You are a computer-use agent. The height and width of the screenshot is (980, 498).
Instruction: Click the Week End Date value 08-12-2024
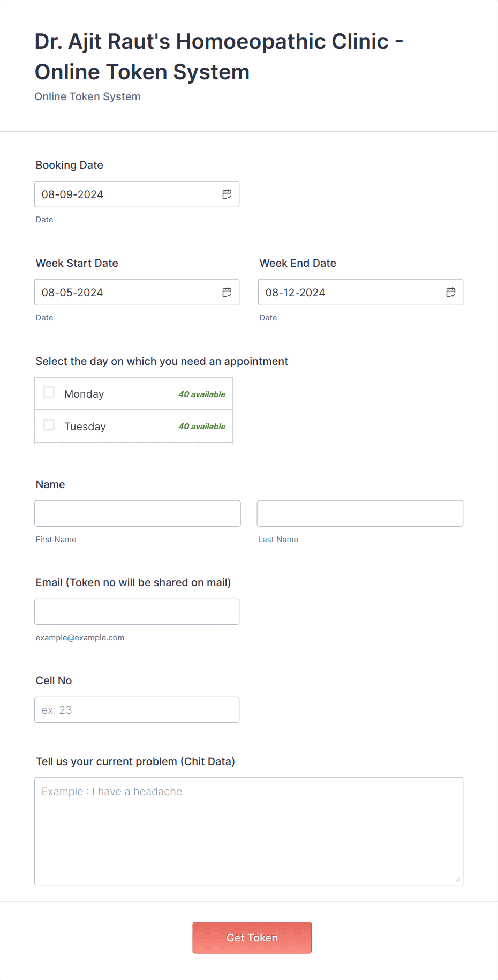click(x=295, y=293)
